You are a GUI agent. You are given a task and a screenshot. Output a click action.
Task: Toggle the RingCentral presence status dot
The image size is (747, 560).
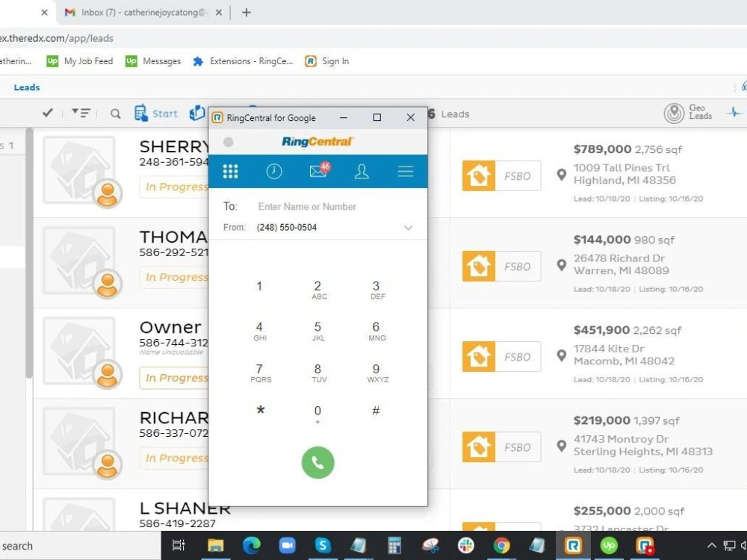tap(228, 142)
